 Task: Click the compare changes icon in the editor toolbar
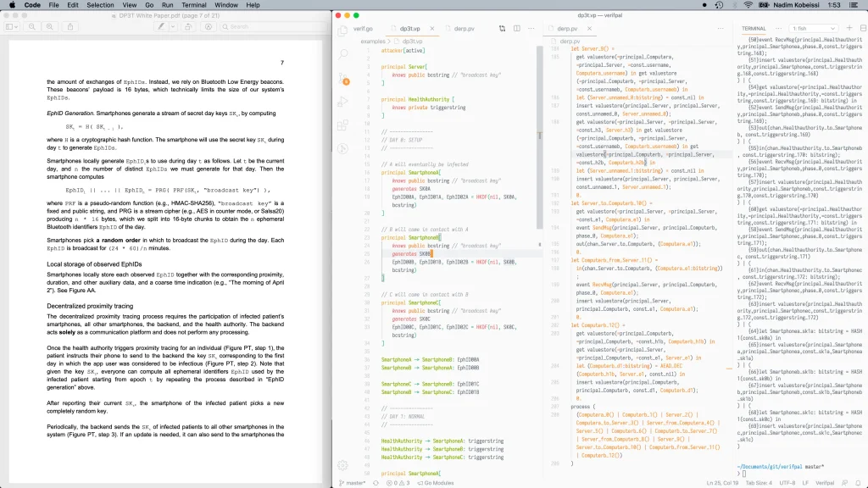pos(502,28)
